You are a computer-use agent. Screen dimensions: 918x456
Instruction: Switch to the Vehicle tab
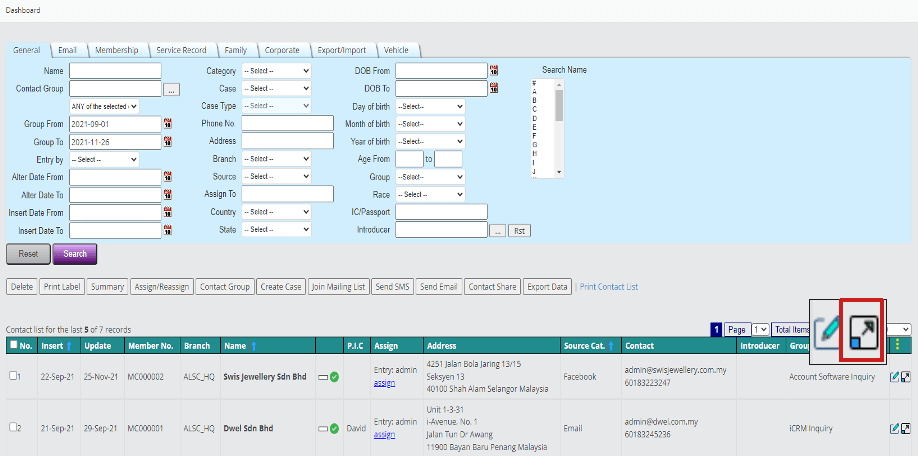pos(396,50)
